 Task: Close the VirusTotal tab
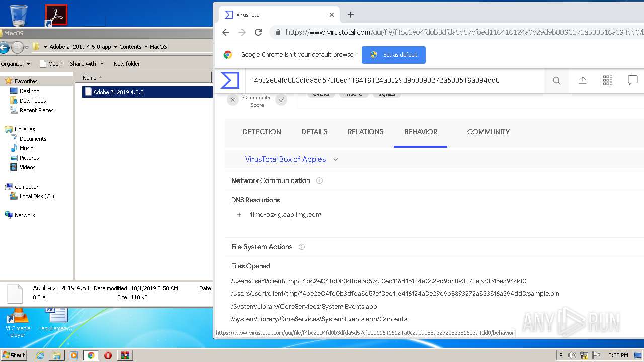coord(332,15)
